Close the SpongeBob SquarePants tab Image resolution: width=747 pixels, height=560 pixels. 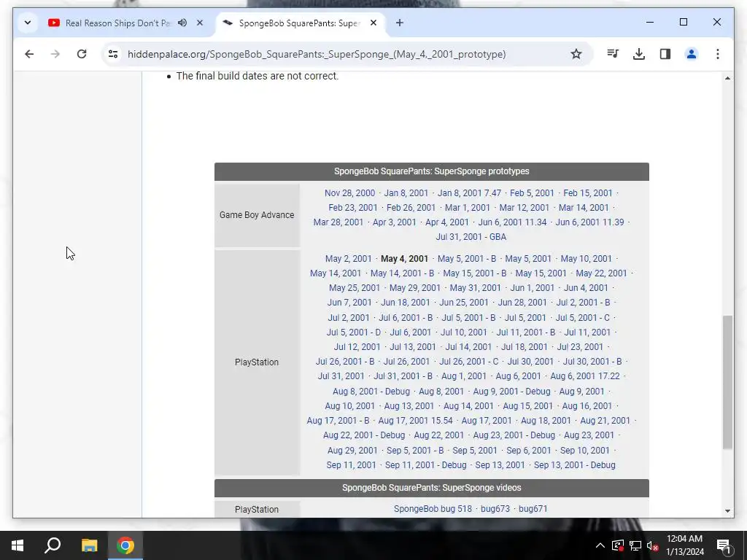[x=373, y=23]
